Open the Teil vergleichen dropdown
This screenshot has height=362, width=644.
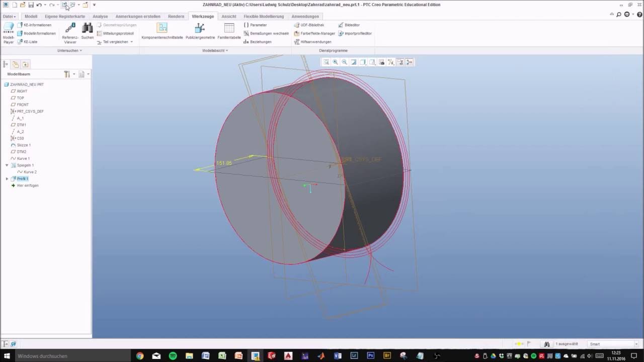(115, 42)
